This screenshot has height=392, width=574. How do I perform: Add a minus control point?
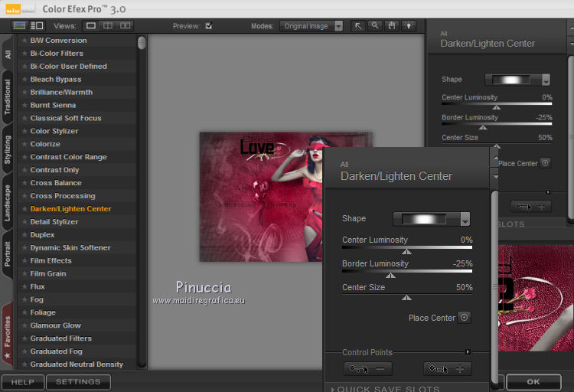tap(368, 369)
